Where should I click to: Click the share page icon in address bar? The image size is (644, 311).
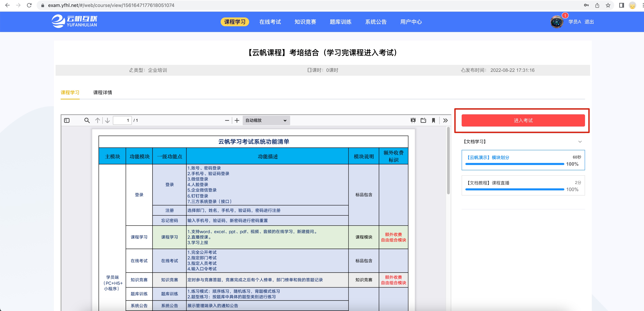tap(597, 5)
